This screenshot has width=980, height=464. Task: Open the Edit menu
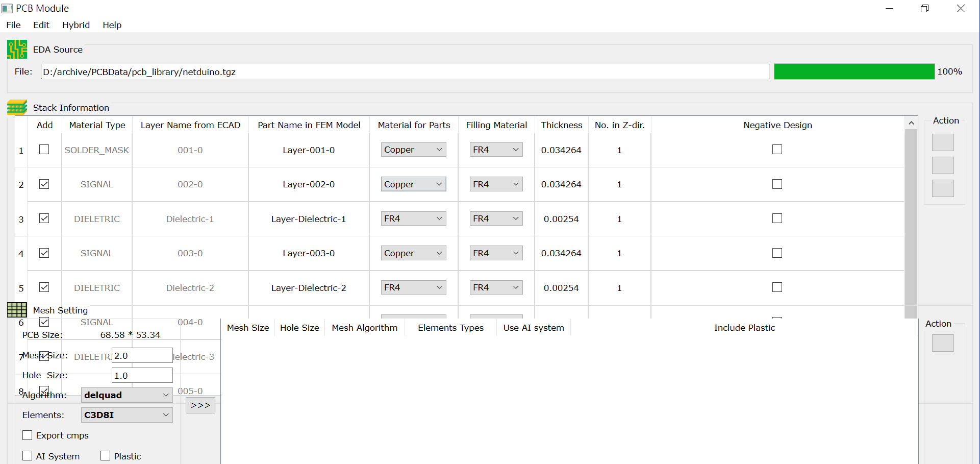(x=41, y=25)
